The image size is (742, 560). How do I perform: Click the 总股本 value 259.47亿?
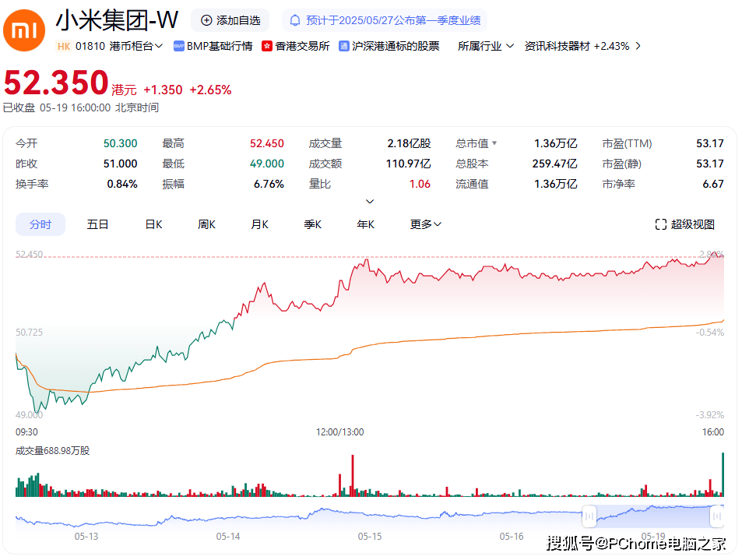pyautogui.click(x=554, y=164)
